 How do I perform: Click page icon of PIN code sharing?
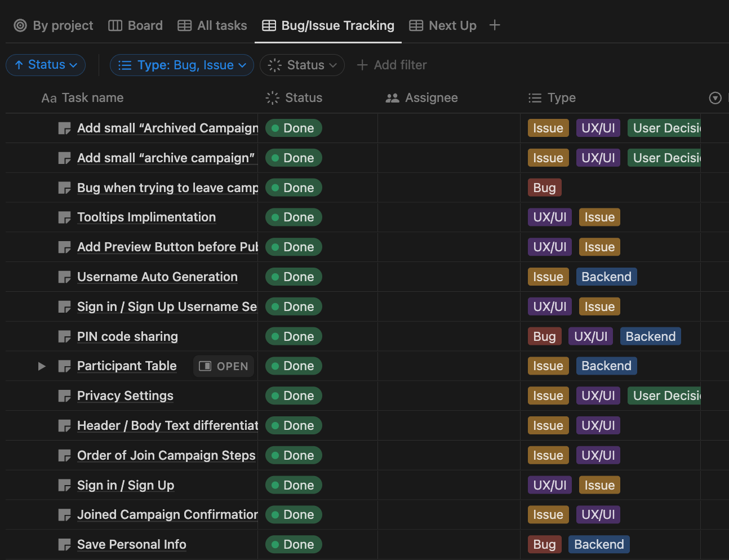pos(64,337)
